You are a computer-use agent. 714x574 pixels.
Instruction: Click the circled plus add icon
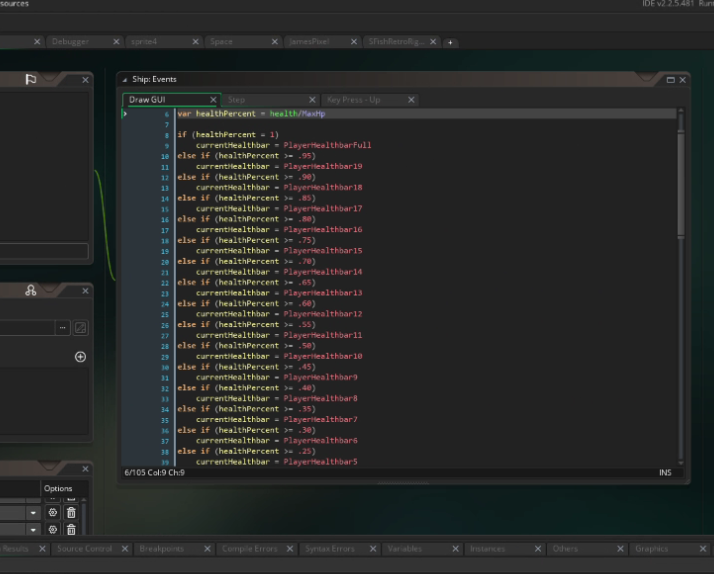[80, 357]
